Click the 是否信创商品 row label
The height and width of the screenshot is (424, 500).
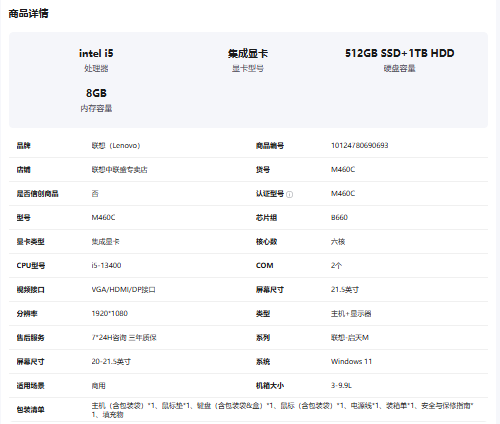(x=37, y=194)
